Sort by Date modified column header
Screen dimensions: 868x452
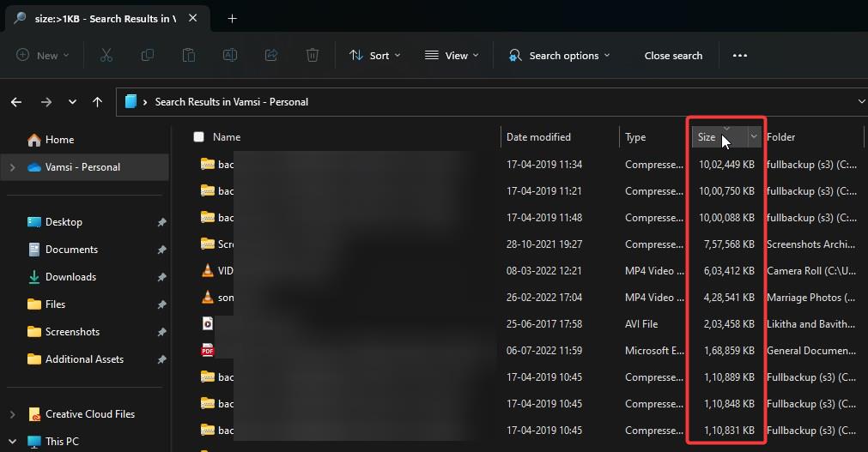(x=538, y=136)
